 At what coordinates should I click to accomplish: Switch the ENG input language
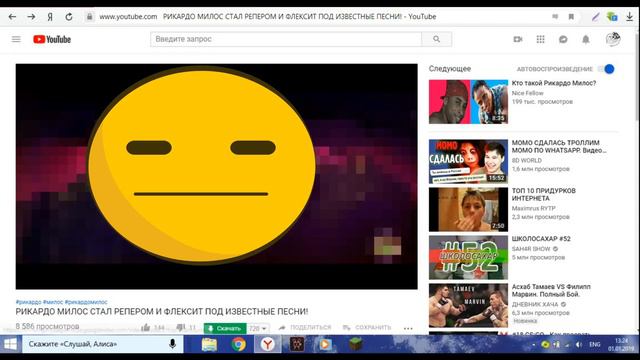point(594,345)
